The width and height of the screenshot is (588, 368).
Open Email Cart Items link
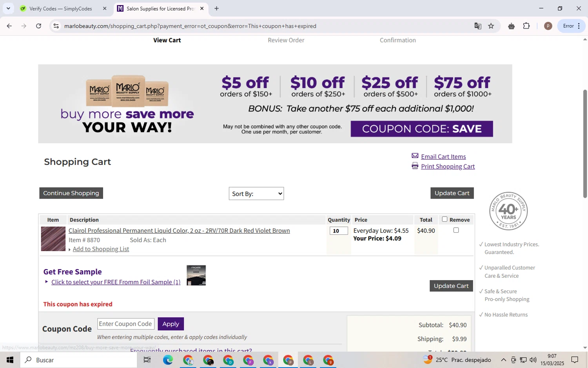pos(443,157)
